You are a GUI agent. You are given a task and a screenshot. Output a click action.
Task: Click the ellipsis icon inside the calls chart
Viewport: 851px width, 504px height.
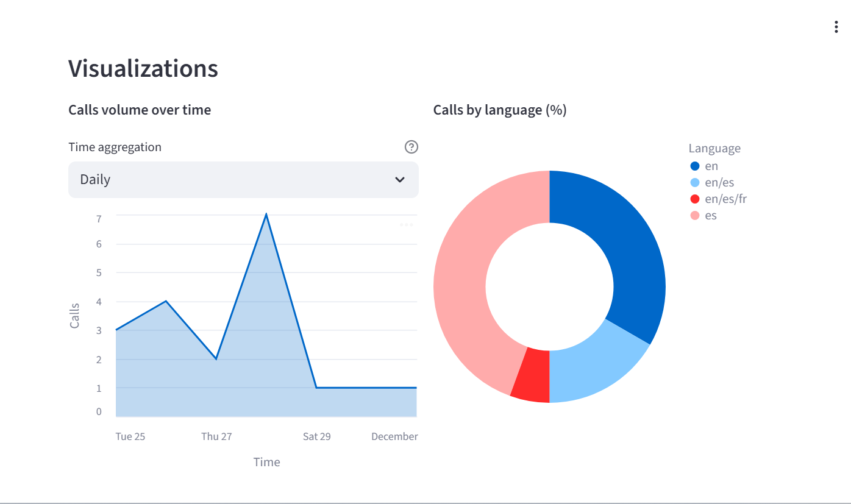click(x=407, y=224)
